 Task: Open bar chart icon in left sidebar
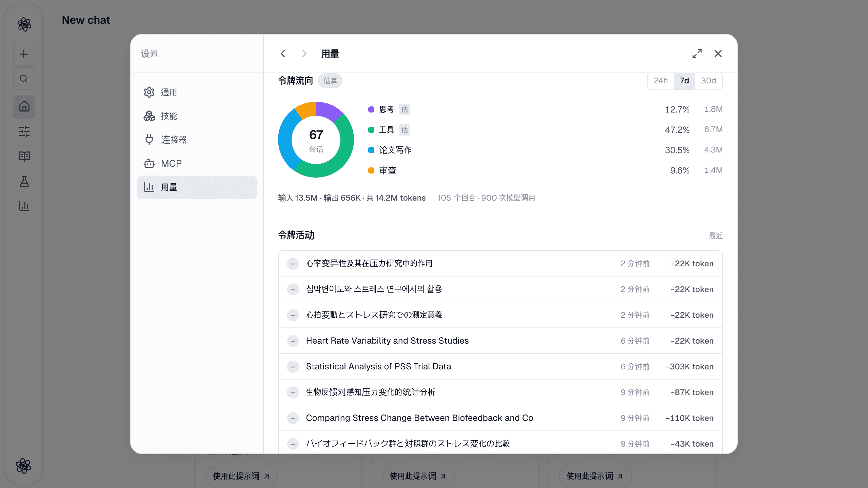[x=24, y=206]
